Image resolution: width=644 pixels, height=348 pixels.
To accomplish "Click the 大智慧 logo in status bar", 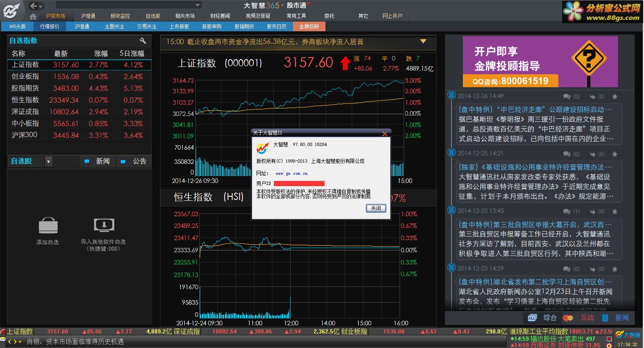I will 628,334.
